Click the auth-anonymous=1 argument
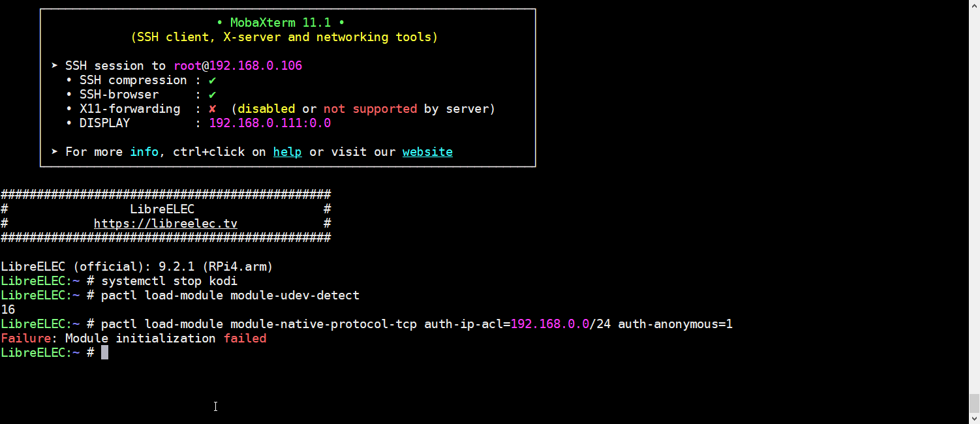The width and height of the screenshot is (980, 424). 675,324
